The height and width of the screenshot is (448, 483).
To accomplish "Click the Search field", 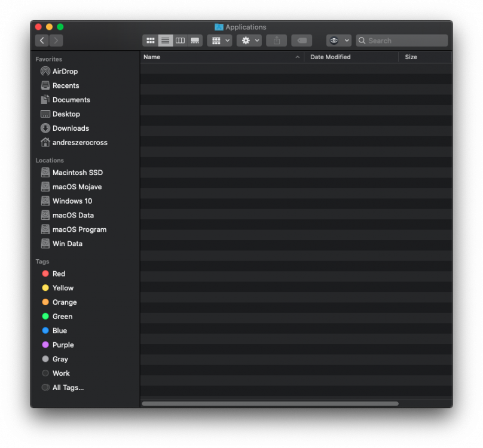I will (402, 41).
